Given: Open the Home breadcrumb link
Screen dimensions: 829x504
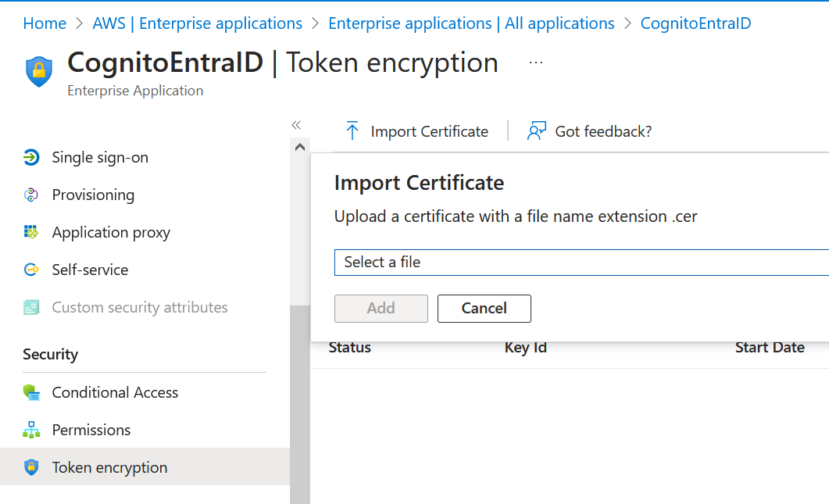Looking at the screenshot, I should [x=45, y=23].
